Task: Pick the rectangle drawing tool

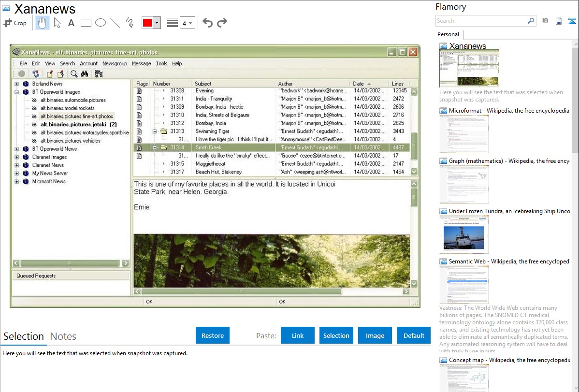Action: click(86, 23)
